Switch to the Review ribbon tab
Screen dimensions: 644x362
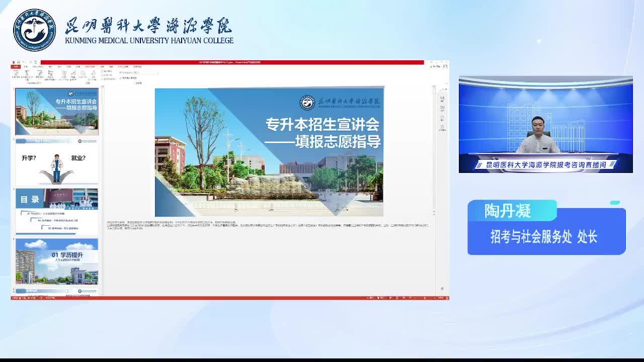click(x=103, y=66)
